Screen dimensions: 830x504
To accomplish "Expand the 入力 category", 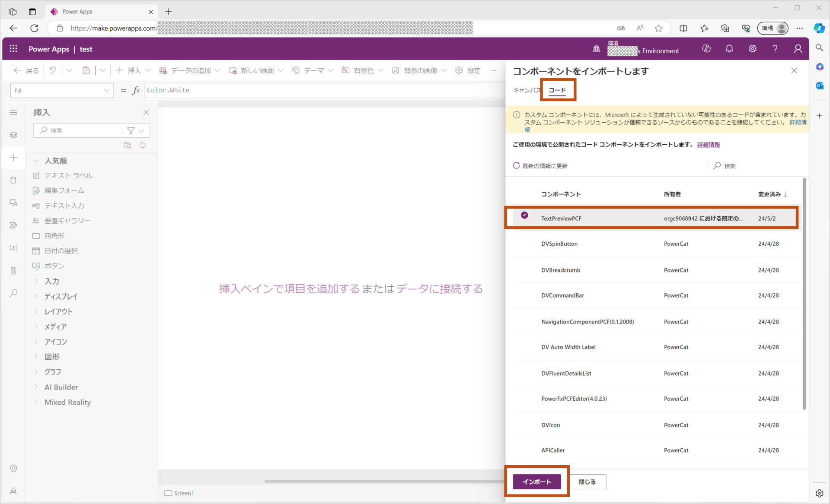I will (36, 281).
